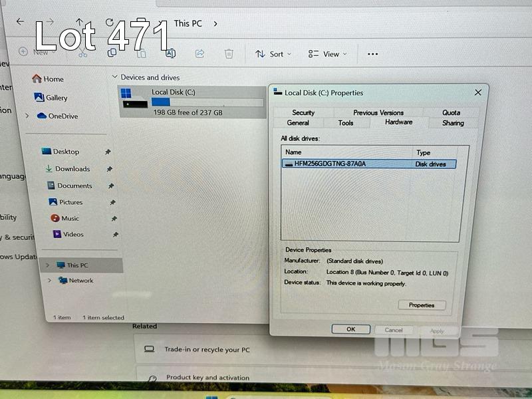Open the Downloads quick access folder
The image size is (532, 399).
(x=72, y=169)
